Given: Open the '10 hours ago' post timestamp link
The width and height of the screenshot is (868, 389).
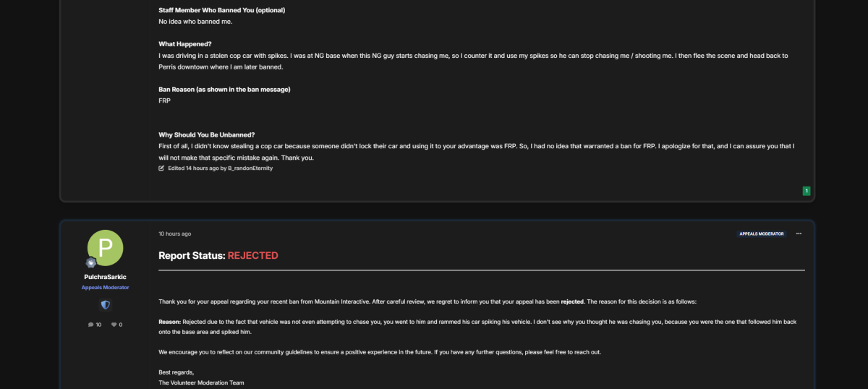Looking at the screenshot, I should click(175, 234).
